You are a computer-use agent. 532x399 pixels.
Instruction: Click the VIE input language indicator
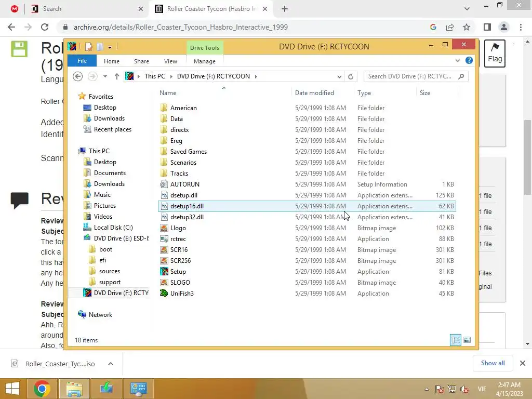coord(482,389)
